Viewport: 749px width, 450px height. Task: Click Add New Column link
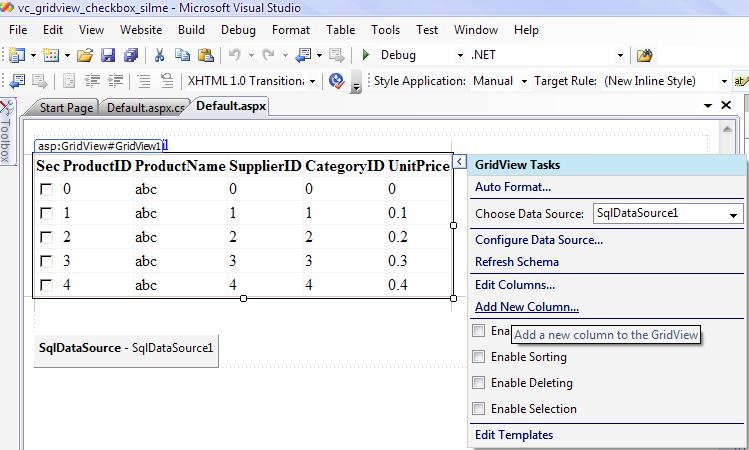click(x=527, y=307)
